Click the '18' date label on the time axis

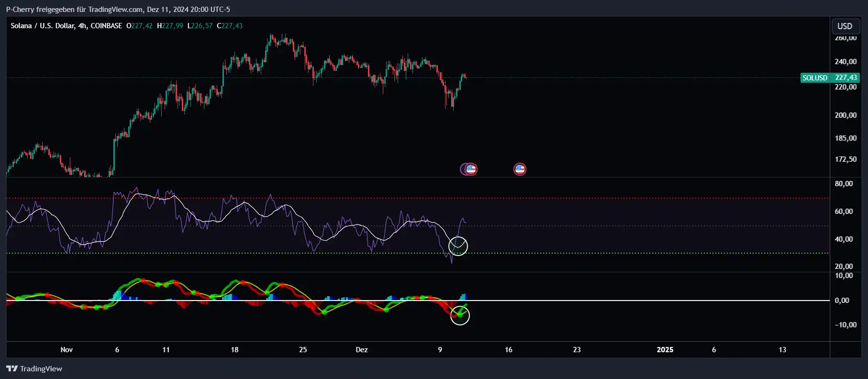[234, 350]
